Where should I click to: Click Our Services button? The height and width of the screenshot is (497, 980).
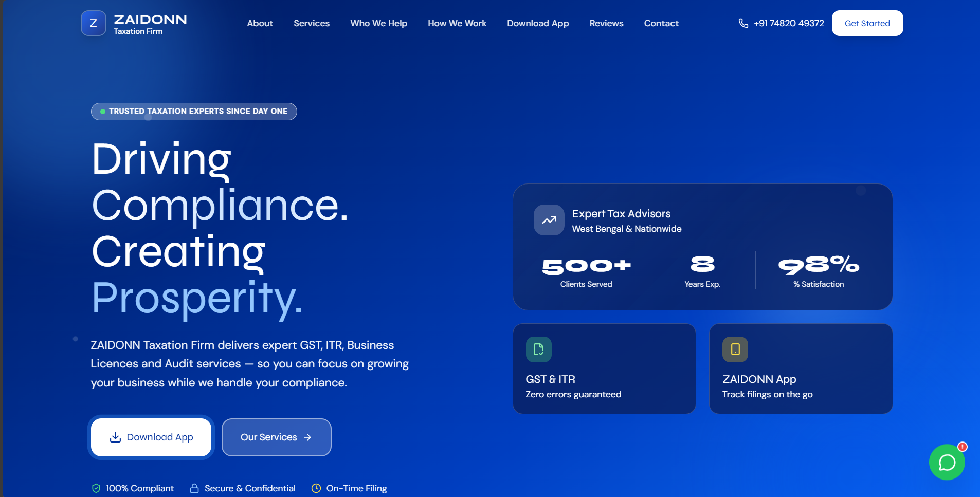click(277, 437)
